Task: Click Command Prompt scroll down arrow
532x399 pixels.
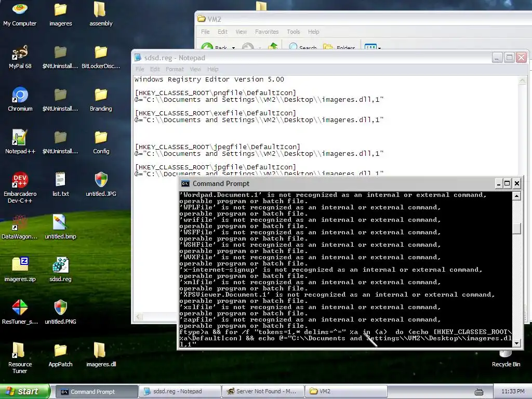Action: 516,343
